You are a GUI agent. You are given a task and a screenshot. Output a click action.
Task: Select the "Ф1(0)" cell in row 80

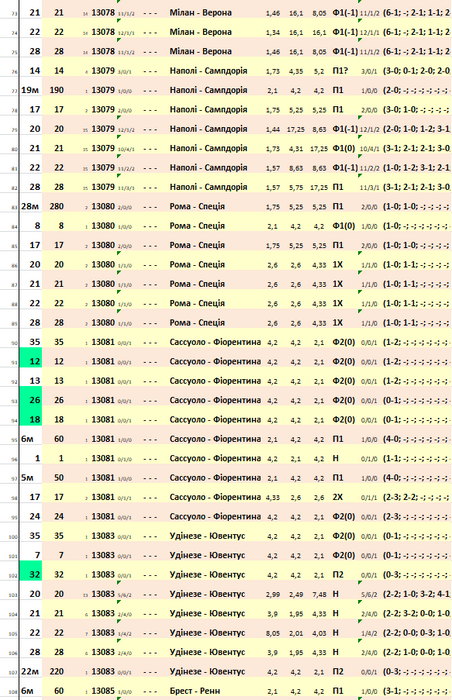[x=344, y=148]
